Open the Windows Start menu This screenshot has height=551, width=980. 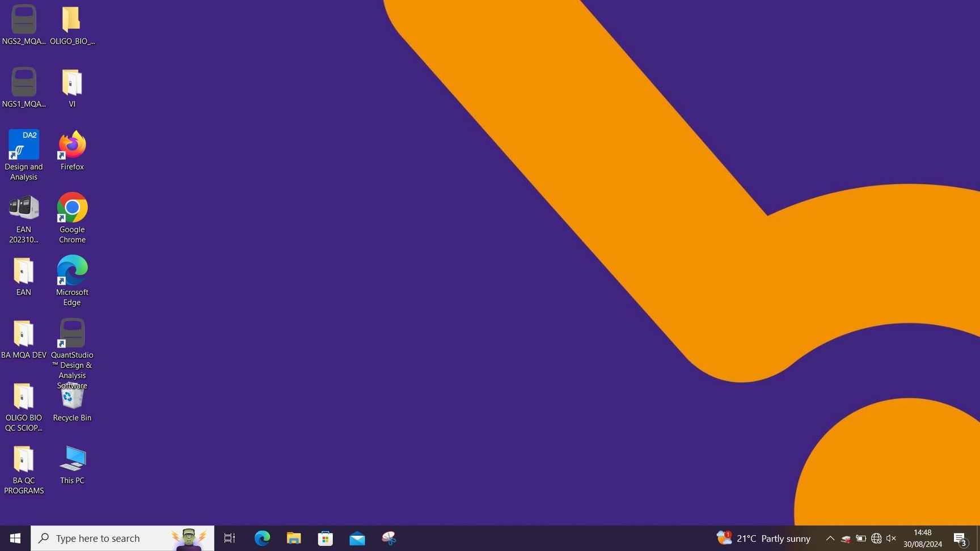click(15, 538)
